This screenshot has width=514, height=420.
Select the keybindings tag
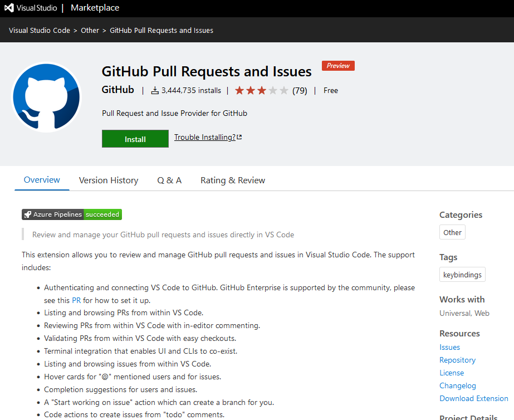coord(462,275)
